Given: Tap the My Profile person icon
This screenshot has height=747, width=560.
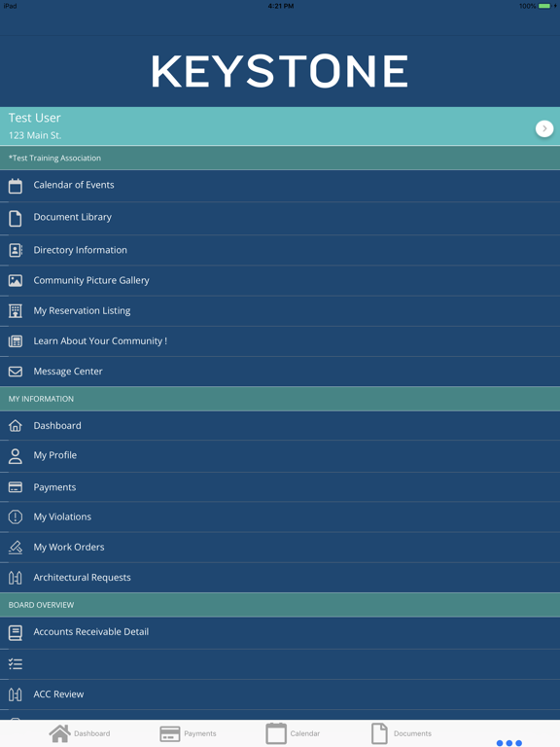Looking at the screenshot, I should (x=16, y=456).
